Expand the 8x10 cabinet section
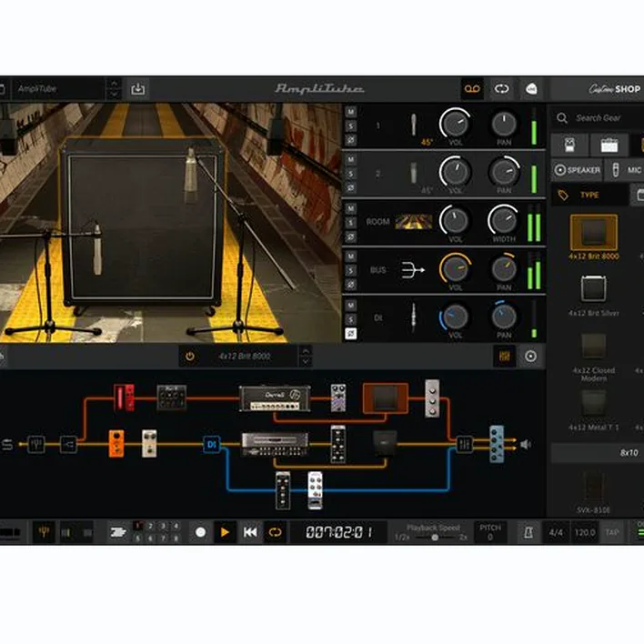Screen dimensions: 644x644 tap(598, 453)
